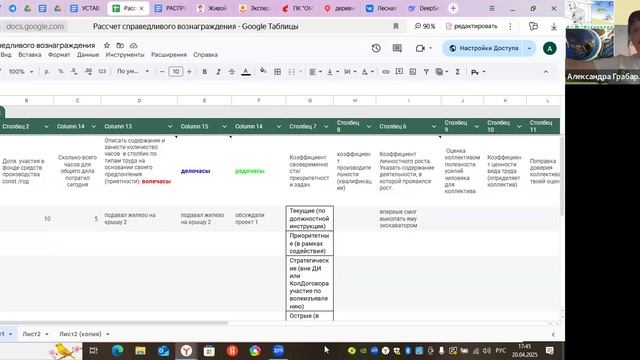
Task: Open the Google account avatar A
Action: (x=550, y=49)
